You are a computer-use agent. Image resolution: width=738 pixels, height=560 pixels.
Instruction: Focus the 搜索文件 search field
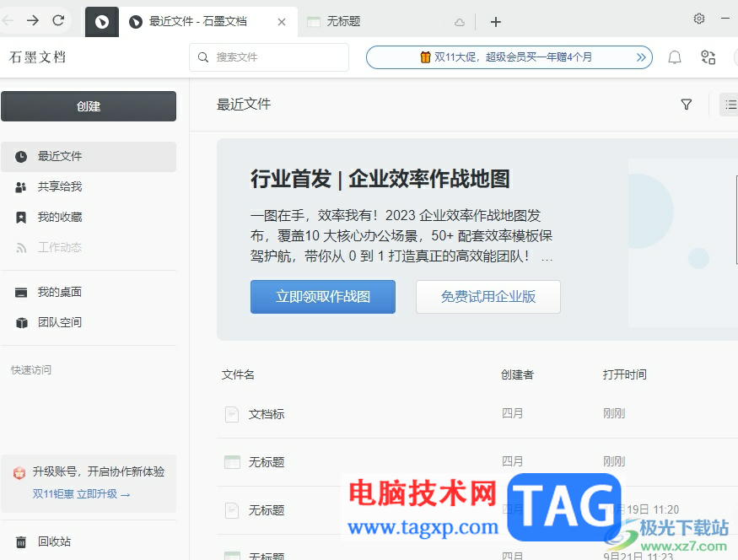click(269, 57)
